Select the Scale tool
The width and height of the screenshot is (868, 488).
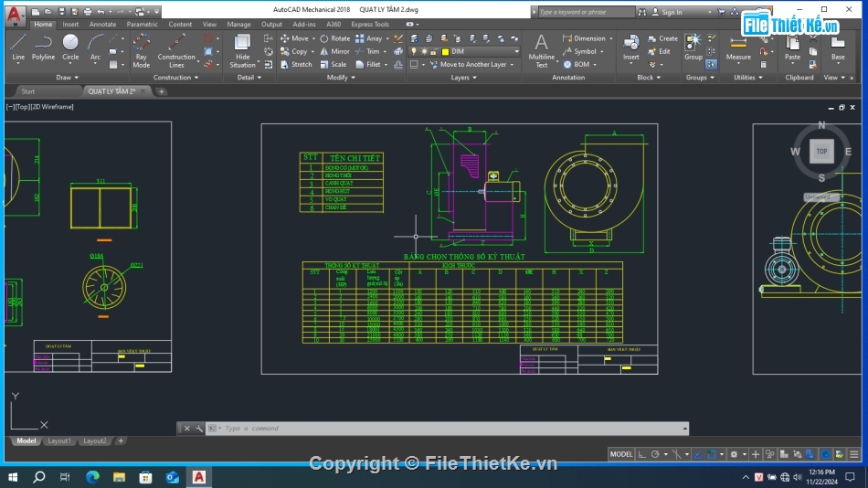(x=333, y=64)
